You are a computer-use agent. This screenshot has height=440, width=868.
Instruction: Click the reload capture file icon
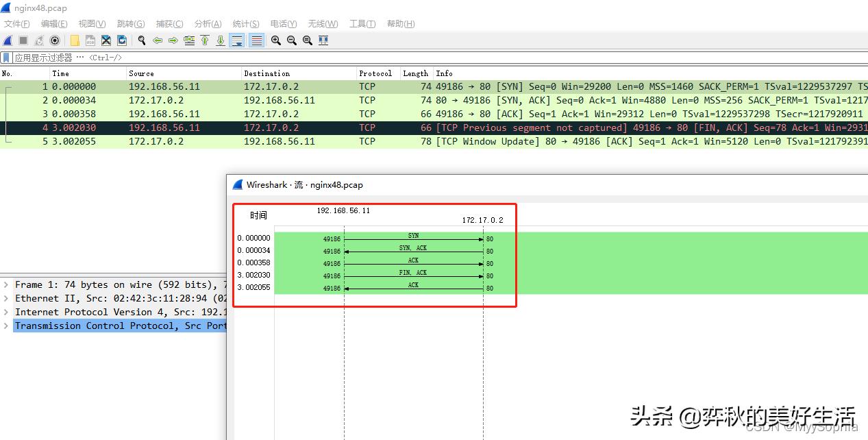pos(122,40)
